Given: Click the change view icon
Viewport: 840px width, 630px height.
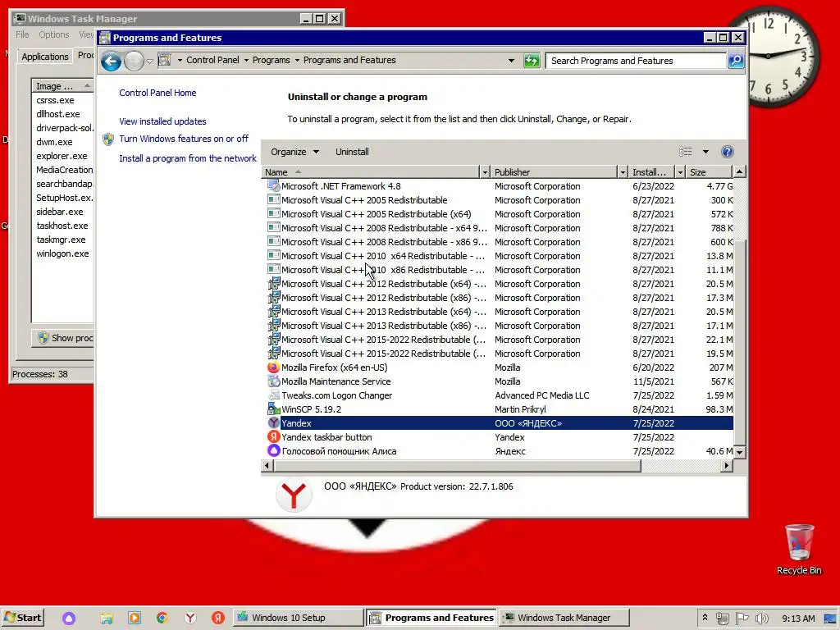Looking at the screenshot, I should (x=686, y=152).
